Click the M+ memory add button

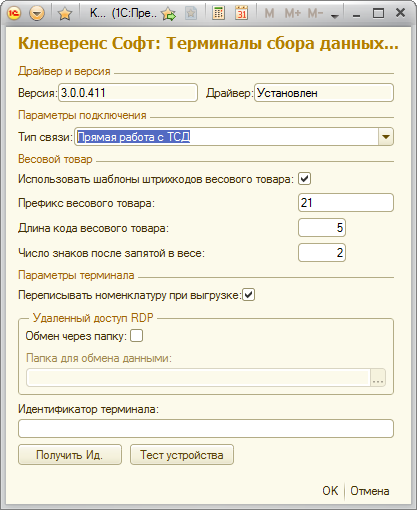click(292, 13)
